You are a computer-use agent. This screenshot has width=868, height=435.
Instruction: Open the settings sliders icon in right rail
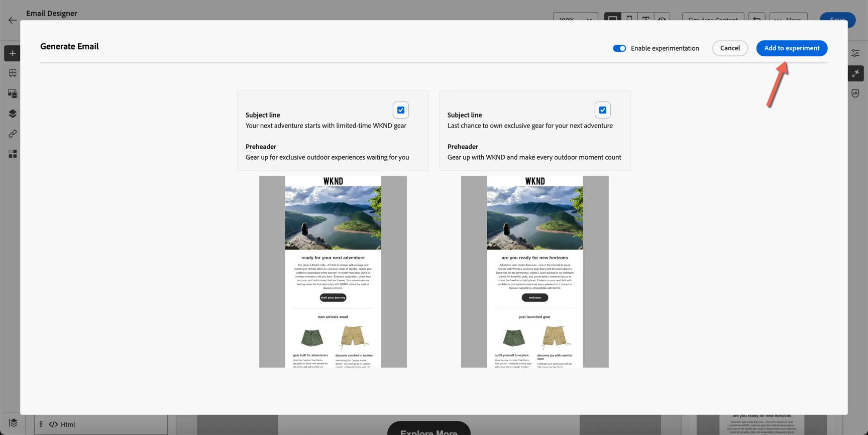tap(855, 53)
